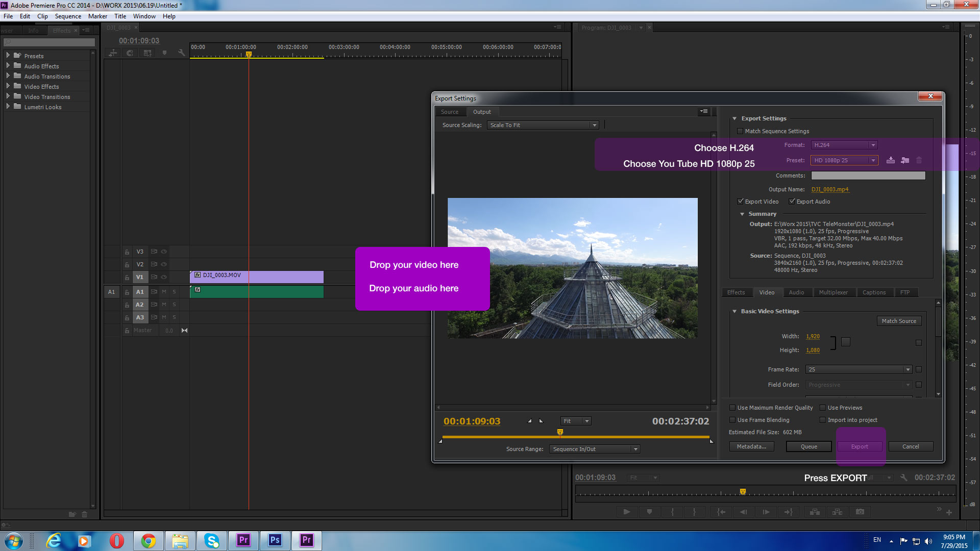The height and width of the screenshot is (551, 980).
Task: Open timeline wrench display settings
Action: pyautogui.click(x=181, y=53)
